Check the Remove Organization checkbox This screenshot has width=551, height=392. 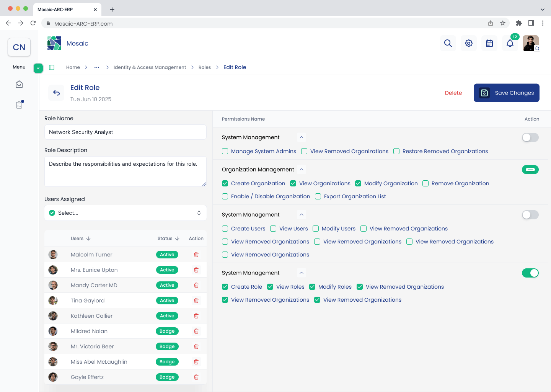pos(425,183)
